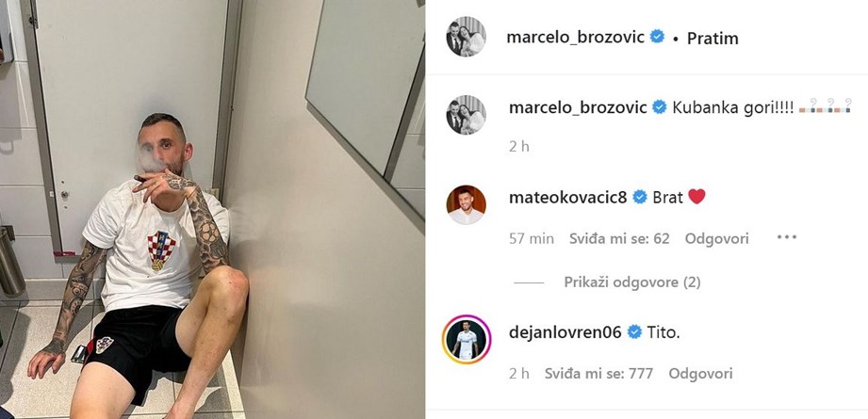This screenshot has width=868, height=419.
Task: Reply to mateokovacic8 via Odgovori
Action: [717, 239]
